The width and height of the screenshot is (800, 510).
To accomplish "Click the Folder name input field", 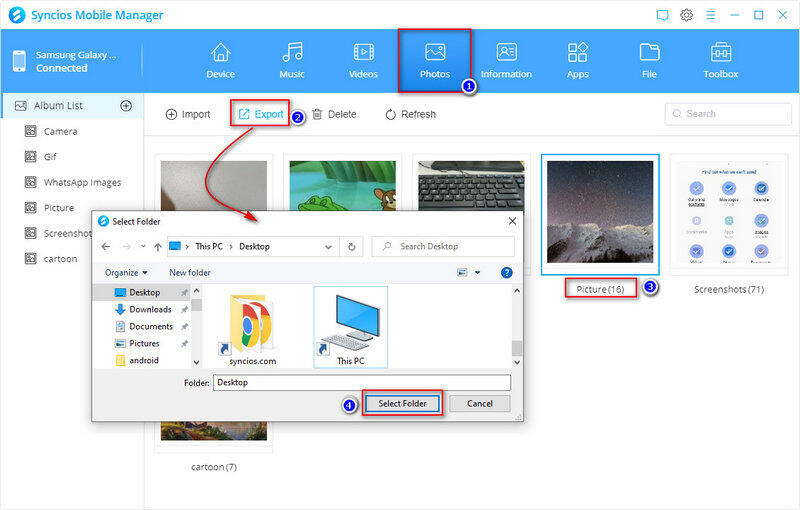I will [362, 382].
